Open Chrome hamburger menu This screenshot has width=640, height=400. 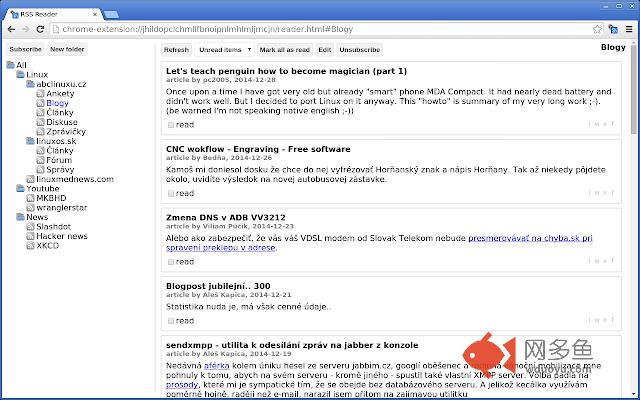[x=629, y=29]
